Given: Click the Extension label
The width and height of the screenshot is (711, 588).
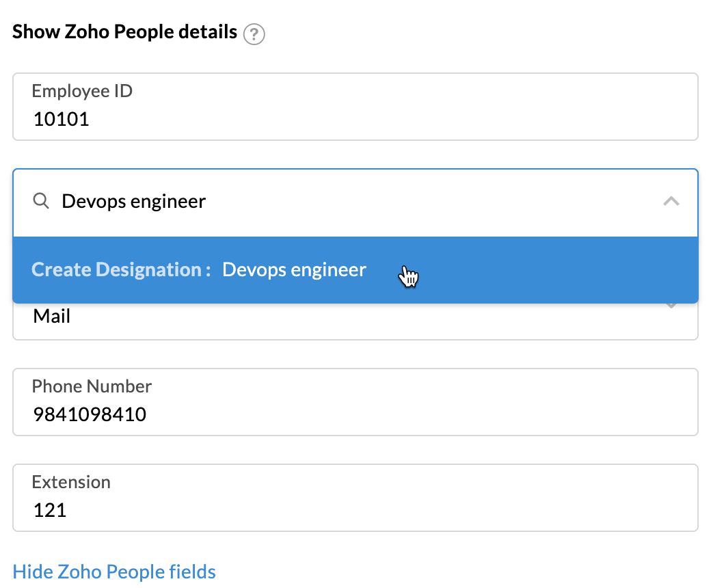Looking at the screenshot, I should (71, 482).
